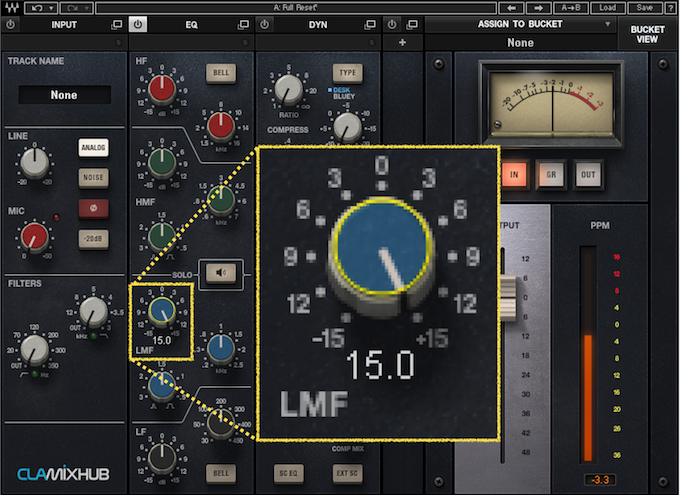Click the Save button
The height and width of the screenshot is (495, 680).
[x=645, y=8]
